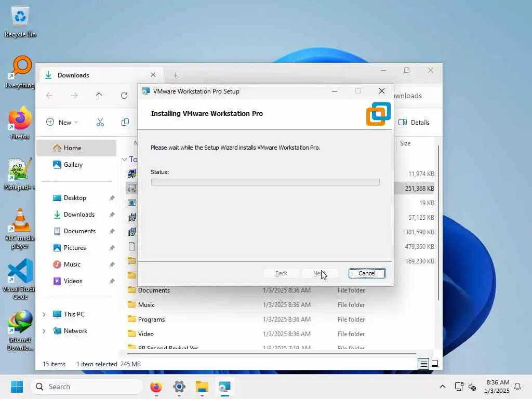Click the taskbar Search box
Viewport: 532px width, 399px height.
point(87,387)
